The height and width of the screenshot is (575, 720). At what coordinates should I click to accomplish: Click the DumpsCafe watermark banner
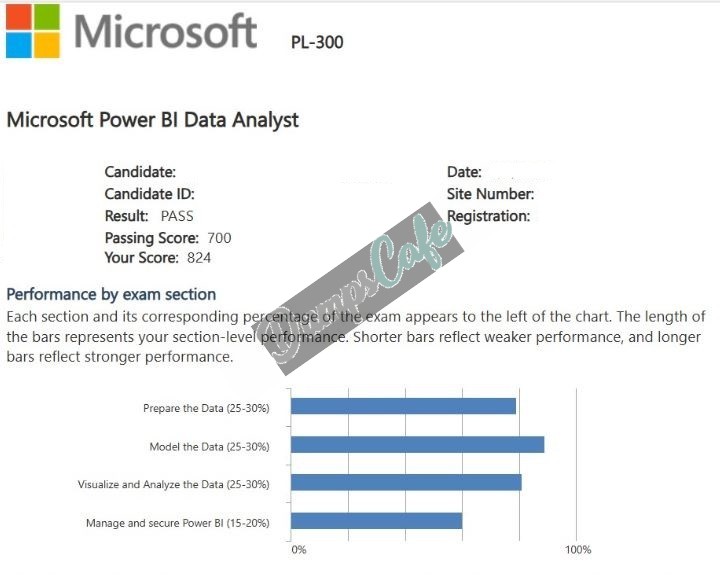360,288
